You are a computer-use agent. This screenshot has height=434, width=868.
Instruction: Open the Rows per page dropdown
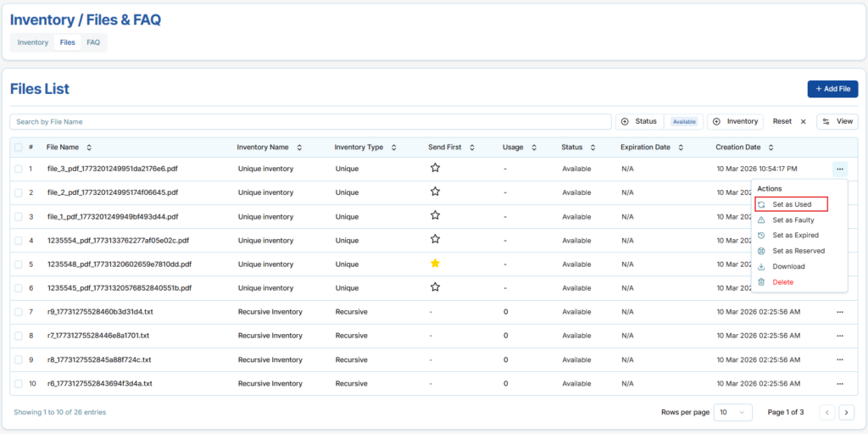tap(732, 412)
